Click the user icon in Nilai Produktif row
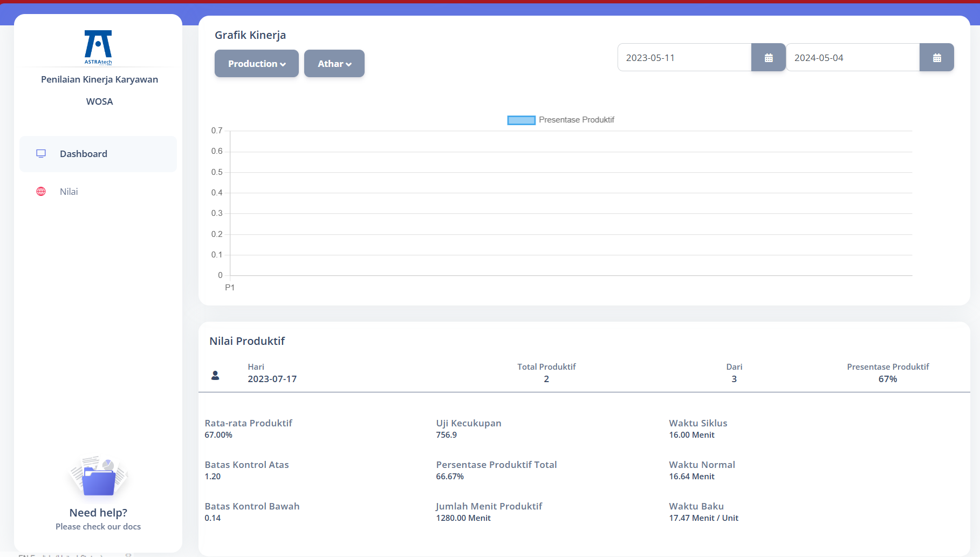Image resolution: width=980 pixels, height=557 pixels. 215,375
